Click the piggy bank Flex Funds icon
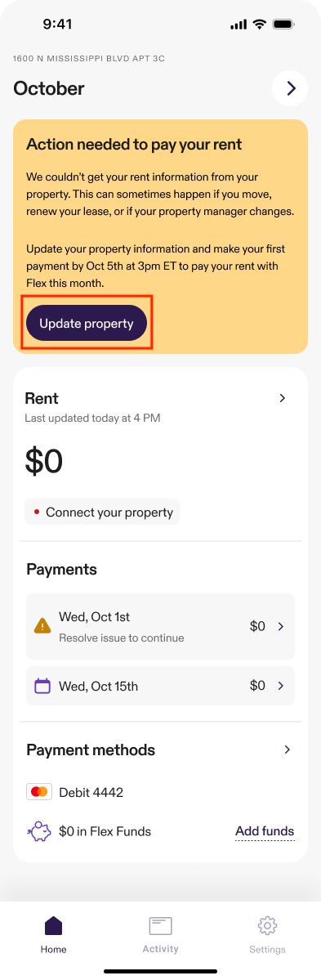 [x=39, y=831]
